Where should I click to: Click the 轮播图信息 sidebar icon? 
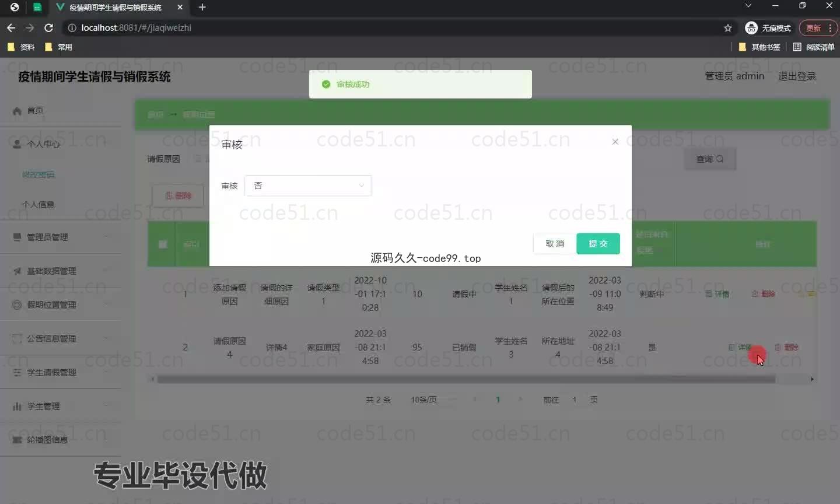point(17,440)
